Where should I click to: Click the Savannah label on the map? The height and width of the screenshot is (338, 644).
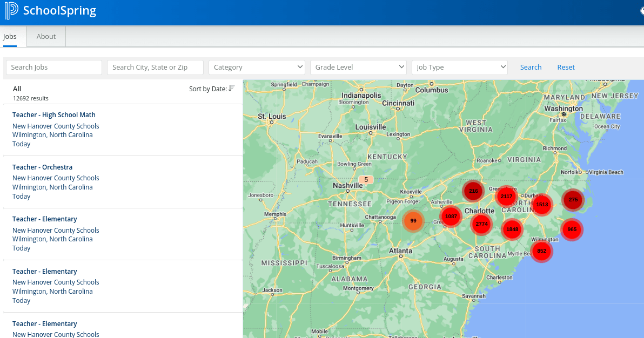point(474,296)
